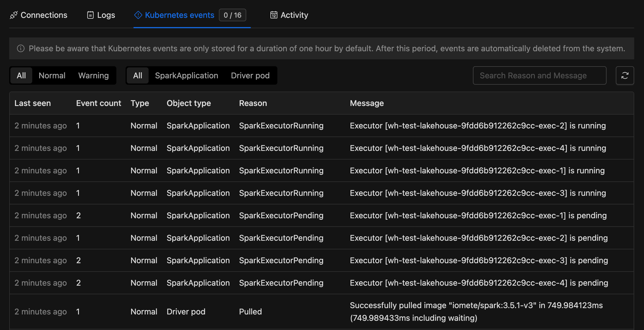Click the Activity calendar icon

click(273, 14)
